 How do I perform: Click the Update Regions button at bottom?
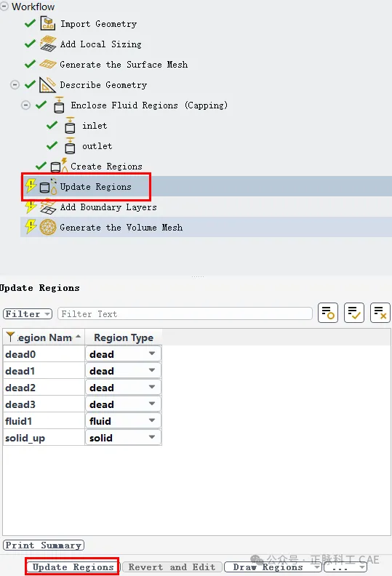[73, 567]
